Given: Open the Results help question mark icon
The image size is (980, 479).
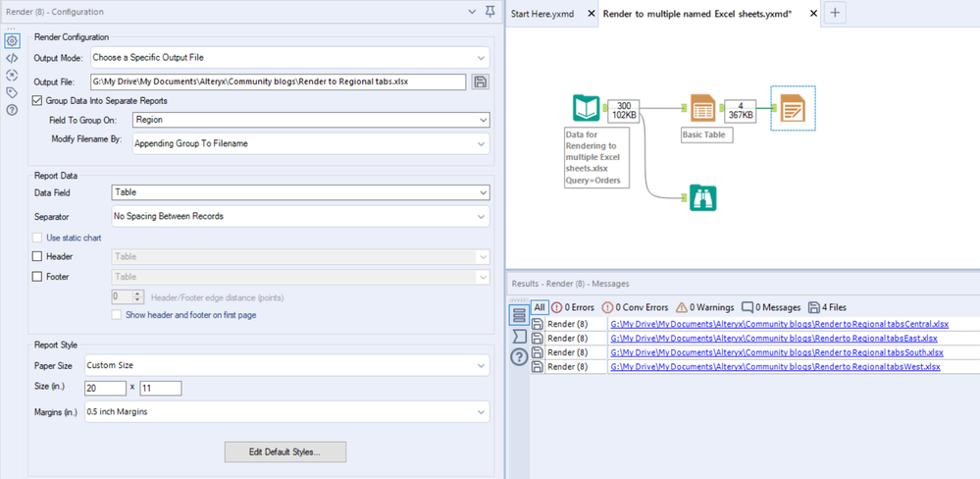Looking at the screenshot, I should click(519, 357).
